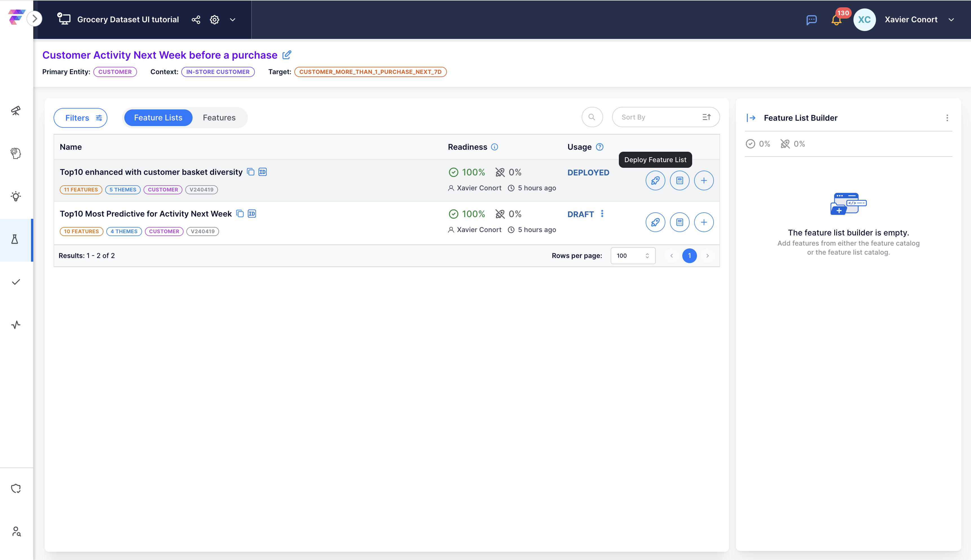Screen dimensions: 971x560
Task: Click the Usage help icon
Action: 599,147
